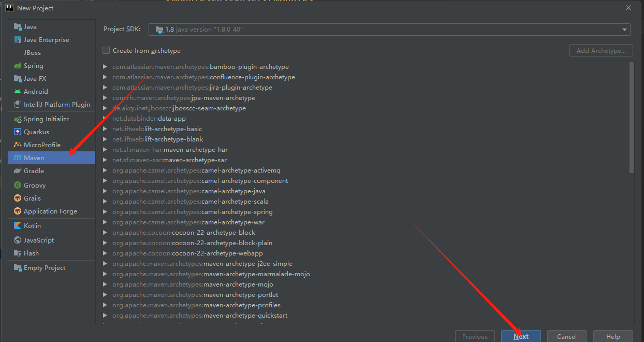Click the IntelliJ logo in title bar

pyautogui.click(x=9, y=8)
